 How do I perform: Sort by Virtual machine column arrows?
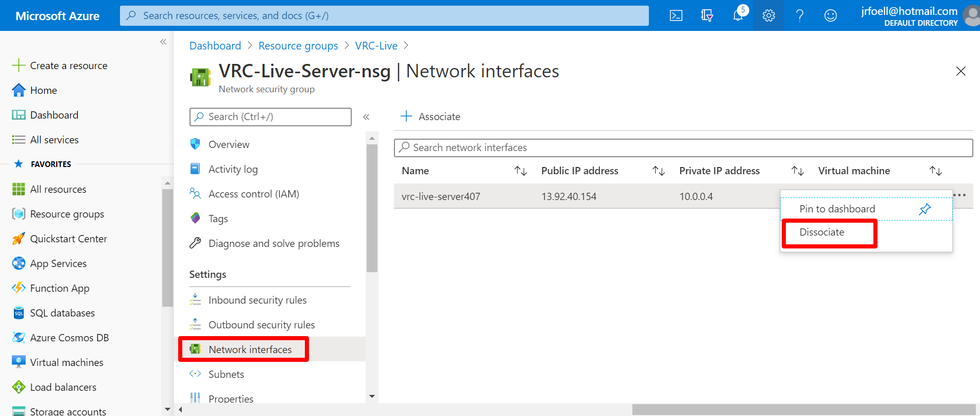point(936,171)
